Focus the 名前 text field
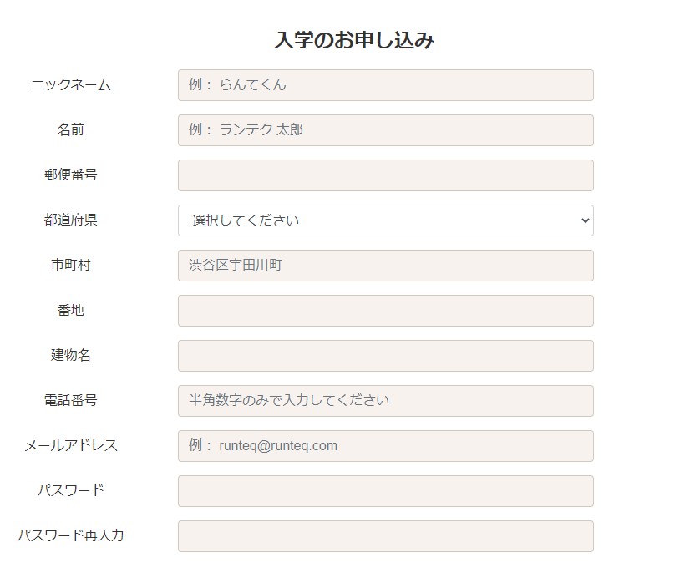 (x=386, y=130)
